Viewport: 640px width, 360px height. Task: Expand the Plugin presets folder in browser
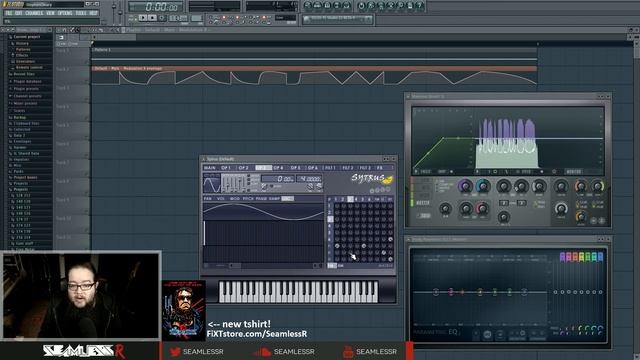pos(26,89)
